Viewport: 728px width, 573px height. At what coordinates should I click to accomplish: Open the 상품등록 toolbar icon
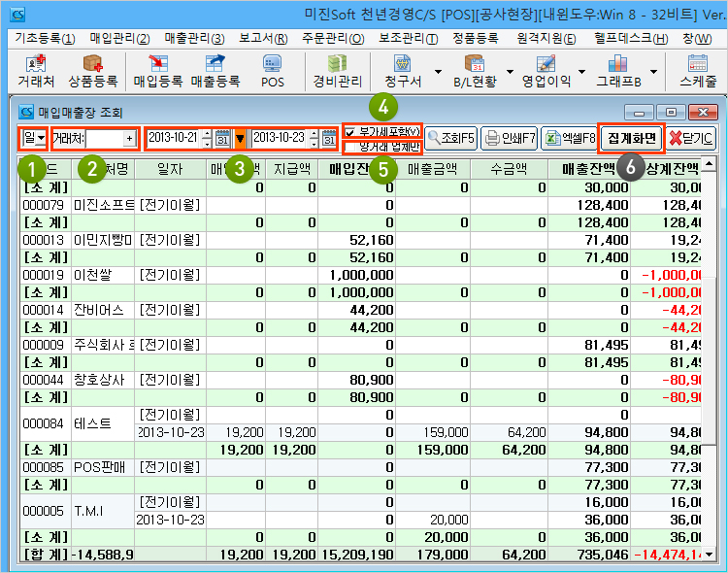click(x=93, y=71)
